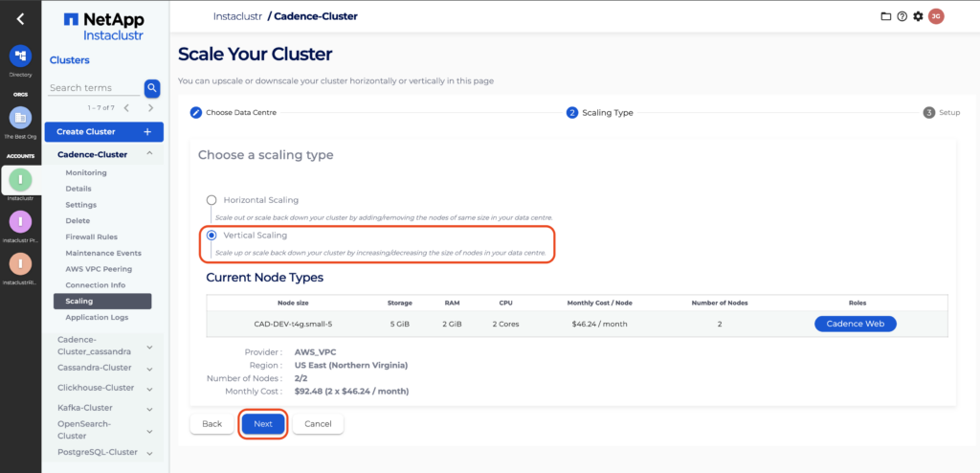980x473 pixels.
Task: Open the help question mark icon
Action: coord(902,16)
